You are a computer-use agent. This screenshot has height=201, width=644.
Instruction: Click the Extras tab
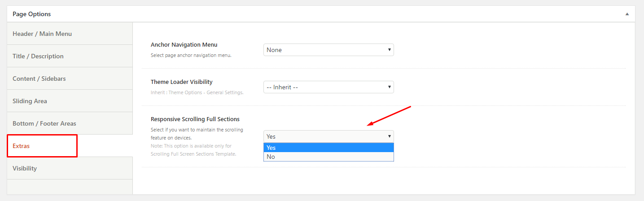[42, 146]
